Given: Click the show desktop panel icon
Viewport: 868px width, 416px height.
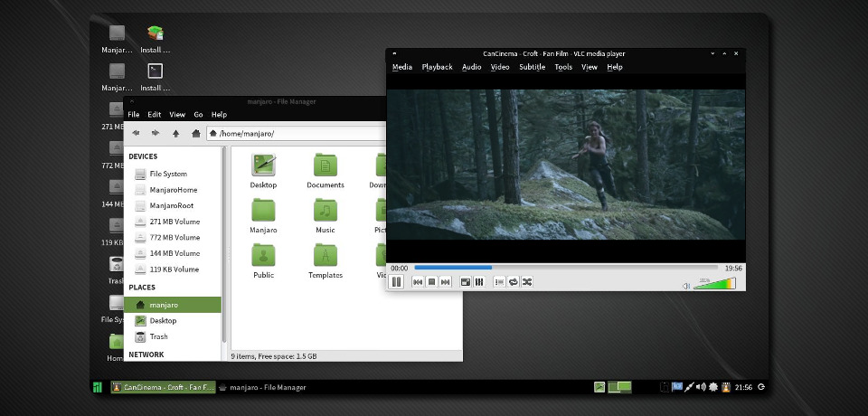Looking at the screenshot, I should coord(599,387).
